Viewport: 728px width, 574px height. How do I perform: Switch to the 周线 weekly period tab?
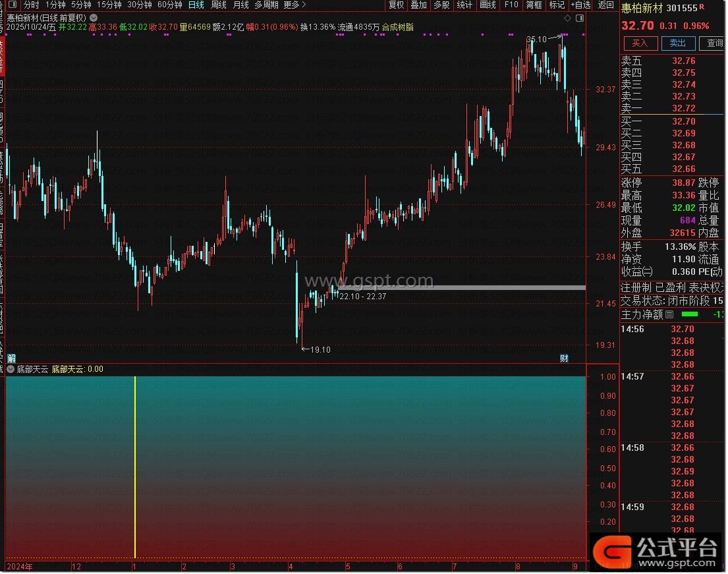219,5
